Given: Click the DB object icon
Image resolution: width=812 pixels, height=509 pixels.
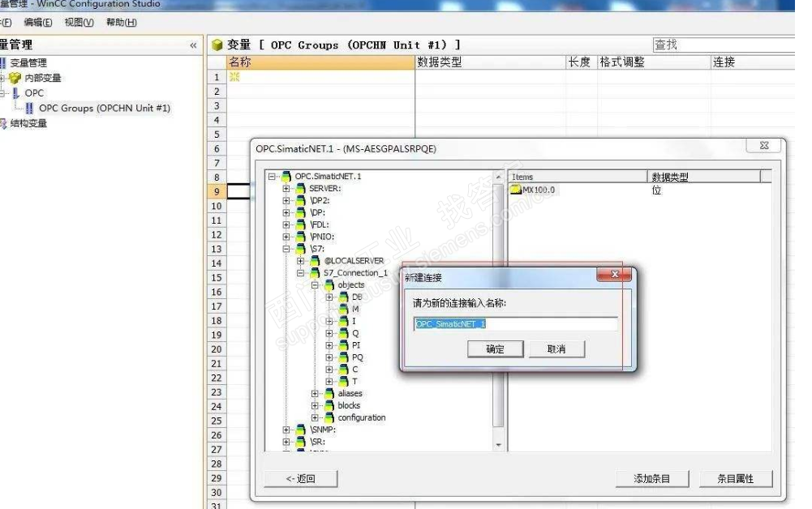Looking at the screenshot, I should tap(343, 297).
